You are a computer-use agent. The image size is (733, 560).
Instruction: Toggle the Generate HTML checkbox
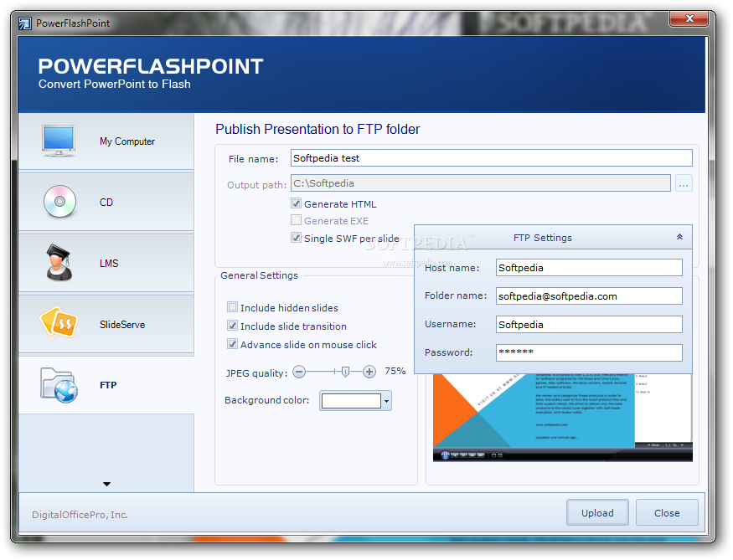[x=296, y=203]
